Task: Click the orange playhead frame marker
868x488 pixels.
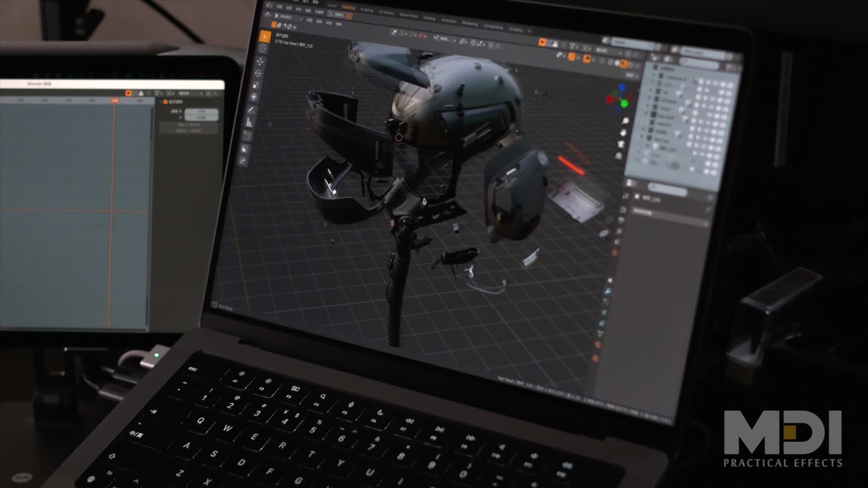Action: tap(115, 101)
